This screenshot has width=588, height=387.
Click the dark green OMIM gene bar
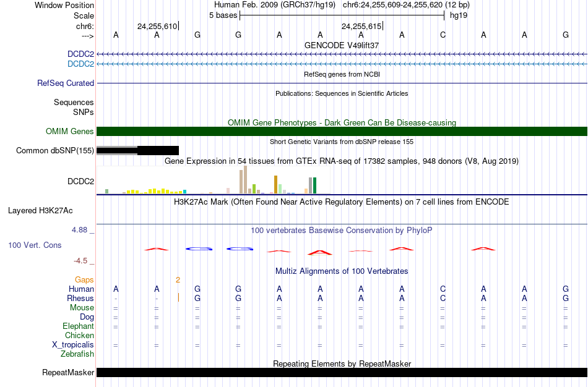(x=342, y=131)
